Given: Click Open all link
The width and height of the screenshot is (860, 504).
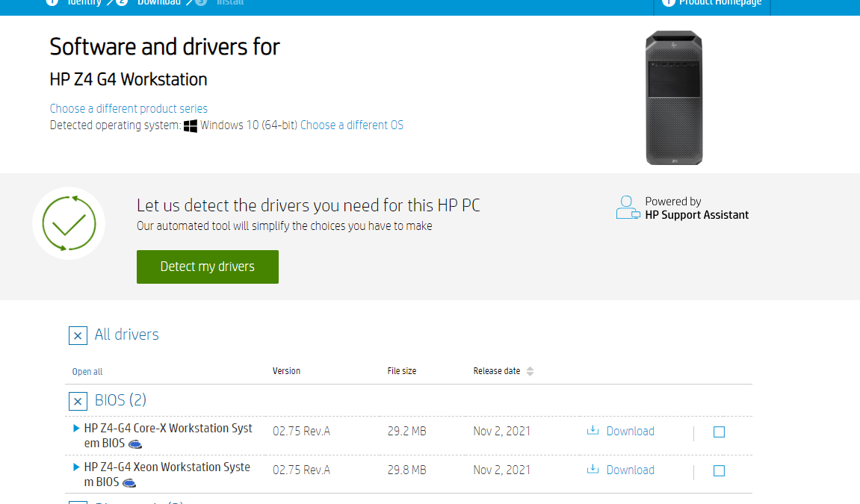Looking at the screenshot, I should click(87, 371).
